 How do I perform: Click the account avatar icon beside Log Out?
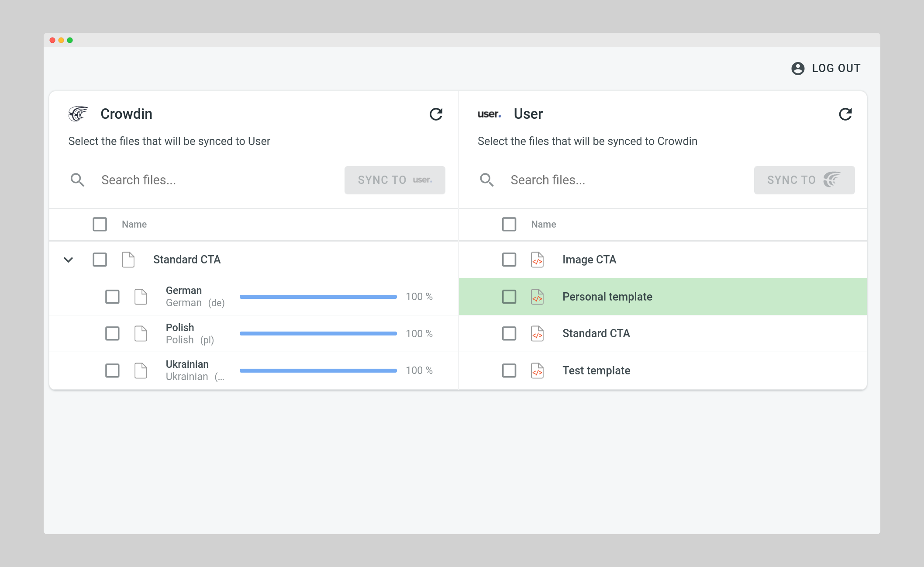798,69
